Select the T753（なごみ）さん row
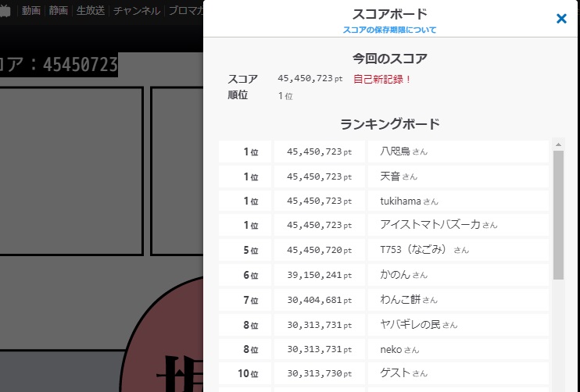This screenshot has width=580, height=392. 384,250
